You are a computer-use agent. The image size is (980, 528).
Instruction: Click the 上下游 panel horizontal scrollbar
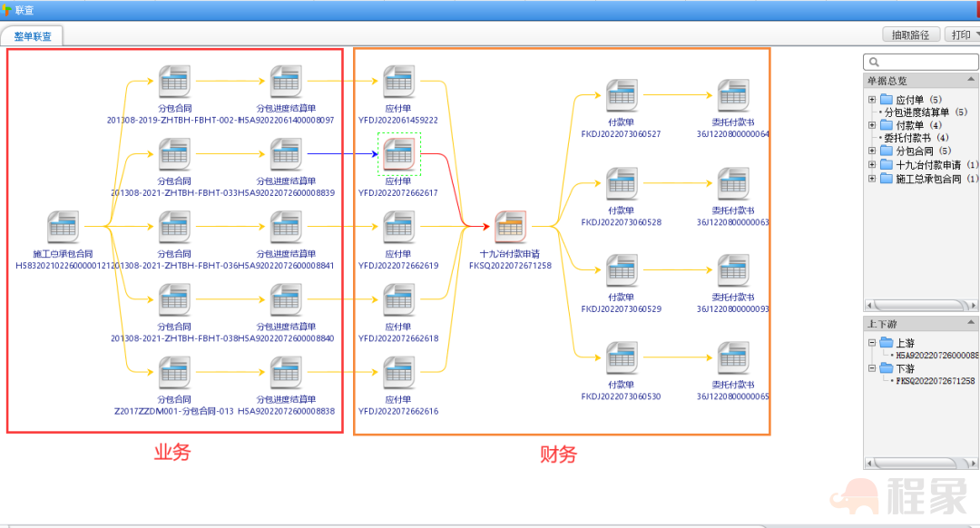[921, 463]
